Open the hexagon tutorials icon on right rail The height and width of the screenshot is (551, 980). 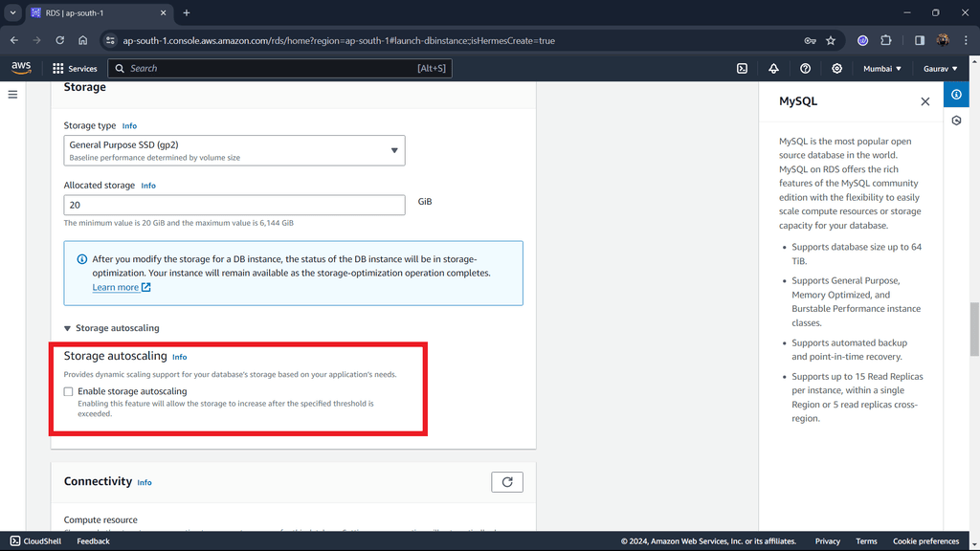click(956, 120)
